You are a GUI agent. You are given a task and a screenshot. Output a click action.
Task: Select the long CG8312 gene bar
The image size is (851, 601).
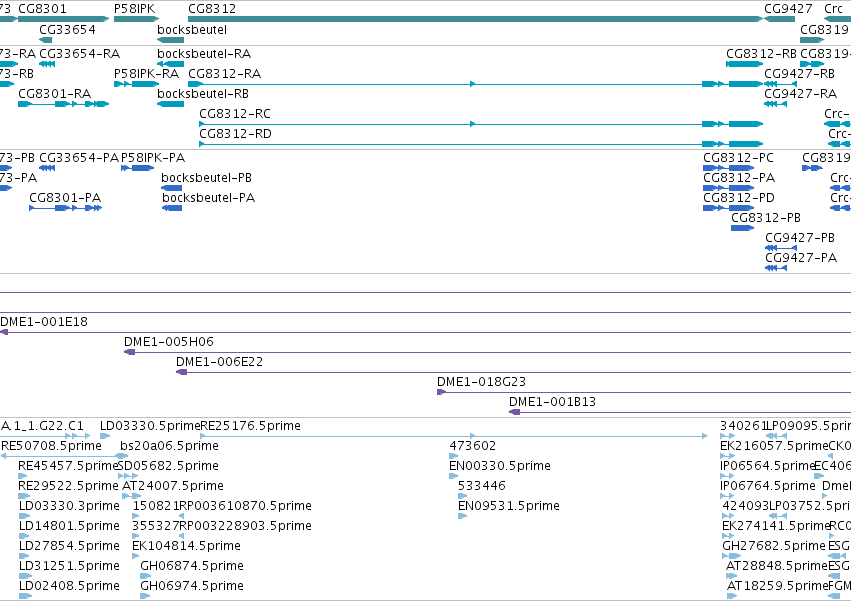pos(475,19)
